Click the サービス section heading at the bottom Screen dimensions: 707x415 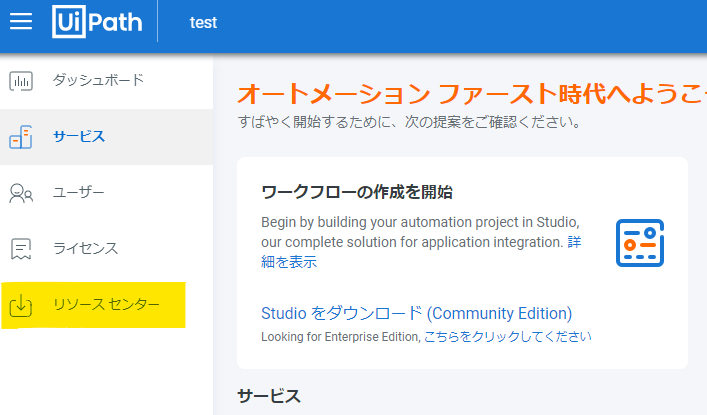269,397
